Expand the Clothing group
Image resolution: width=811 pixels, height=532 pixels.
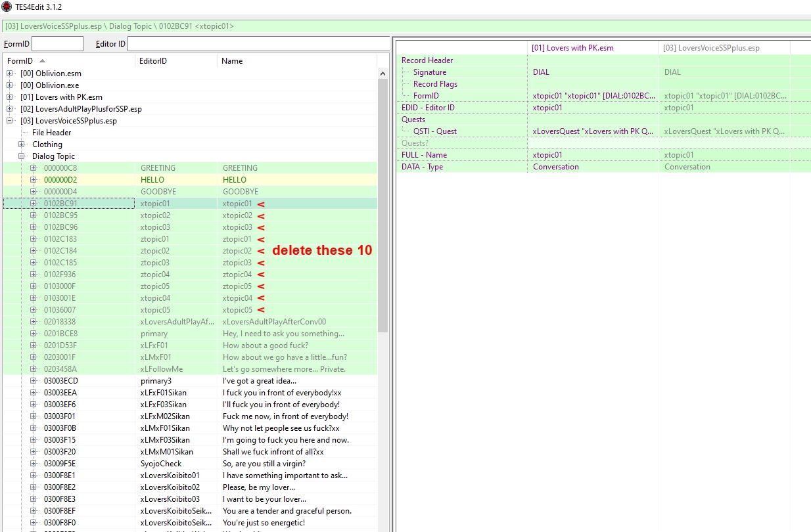[22, 144]
